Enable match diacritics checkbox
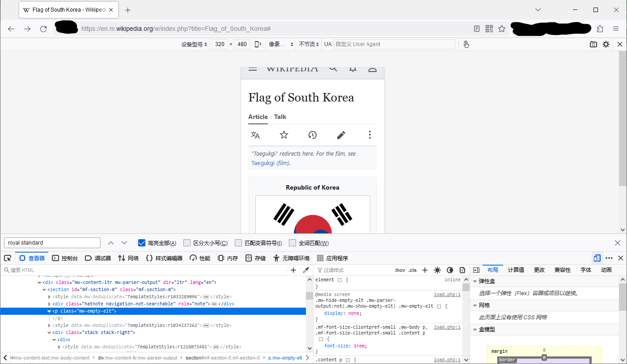This screenshot has height=364, width=627. (238, 243)
